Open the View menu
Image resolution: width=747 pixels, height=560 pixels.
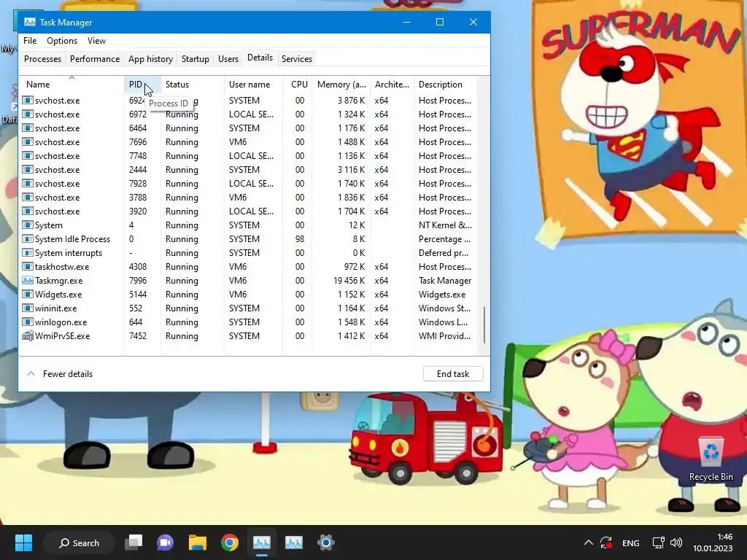pos(96,41)
